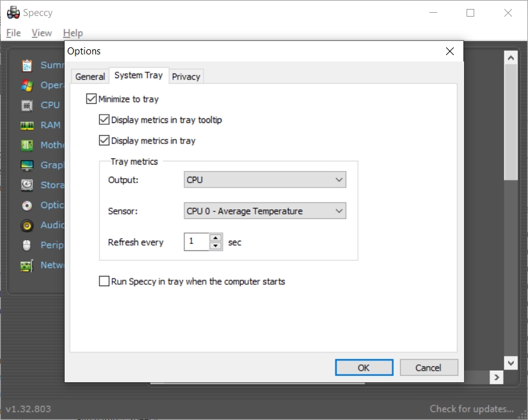This screenshot has width=528, height=420.
Task: Open the Help menu
Action: 73,33
